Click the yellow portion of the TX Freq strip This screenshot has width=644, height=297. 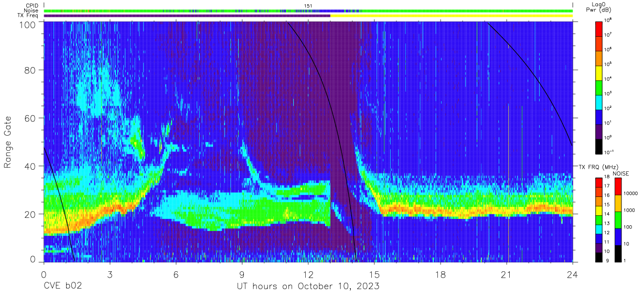[x=452, y=16]
